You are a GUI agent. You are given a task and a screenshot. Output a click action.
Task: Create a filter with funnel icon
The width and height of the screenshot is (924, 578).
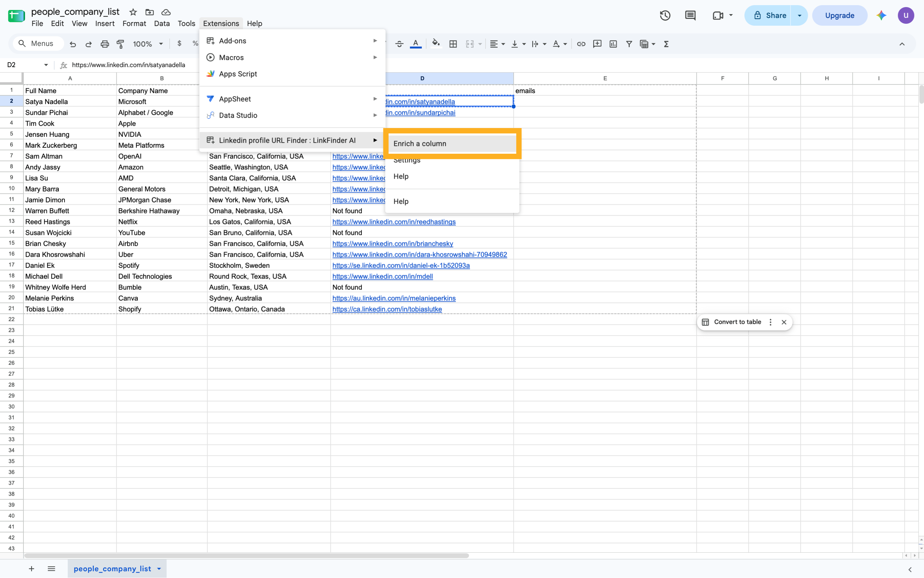629,44
